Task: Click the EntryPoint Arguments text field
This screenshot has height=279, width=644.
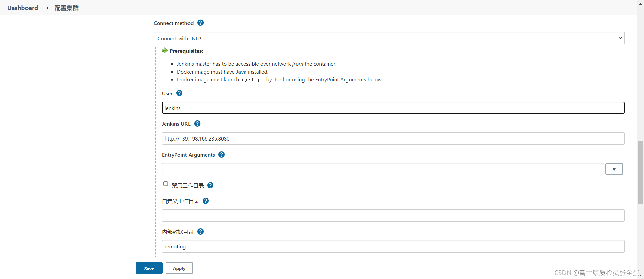Action: point(383,169)
